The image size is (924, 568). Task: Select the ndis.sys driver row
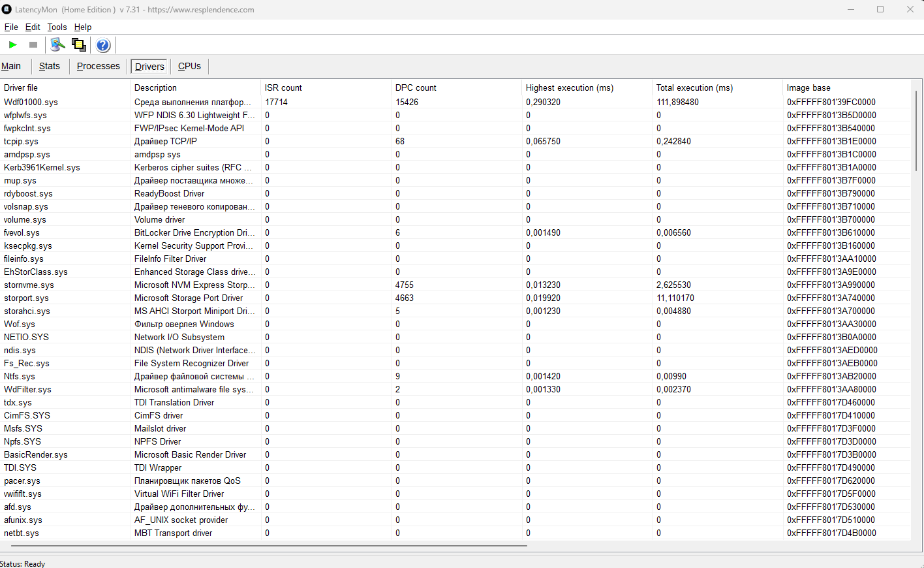[455, 350]
